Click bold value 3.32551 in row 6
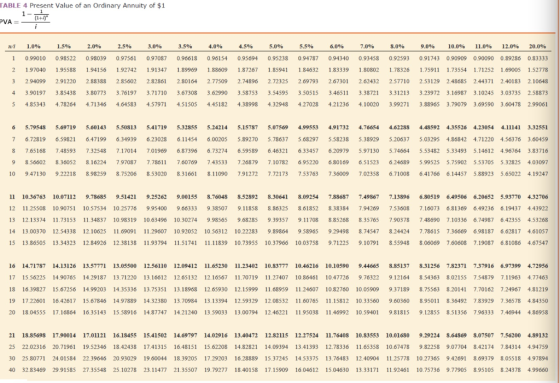 coord(538,127)
